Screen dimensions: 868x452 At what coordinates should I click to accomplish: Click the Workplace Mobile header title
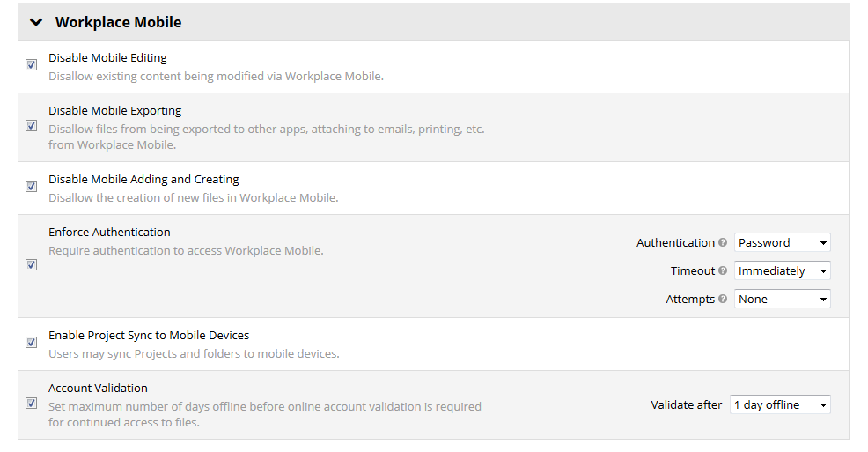pos(118,22)
